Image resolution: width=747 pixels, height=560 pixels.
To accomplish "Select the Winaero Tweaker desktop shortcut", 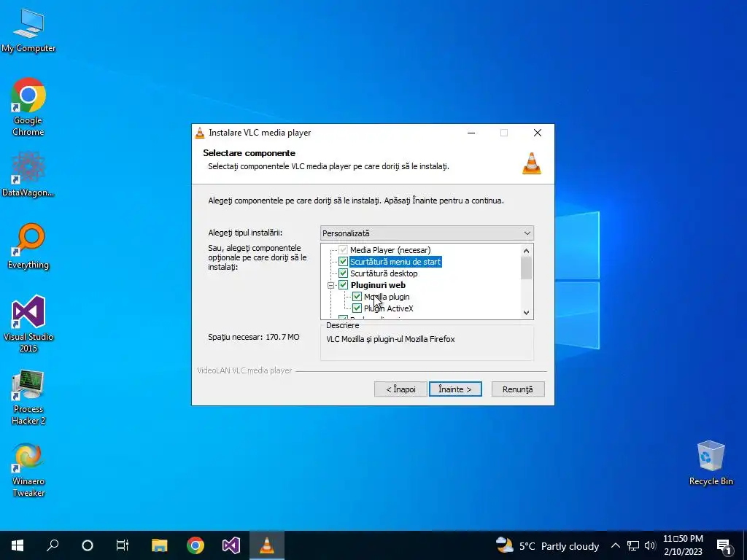I will click(x=28, y=470).
